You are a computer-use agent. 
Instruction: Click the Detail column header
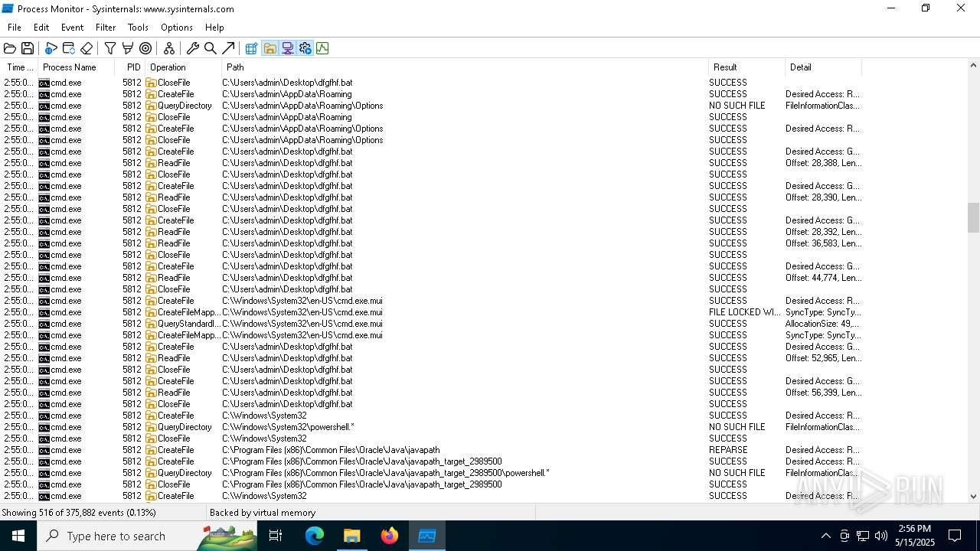(x=823, y=67)
